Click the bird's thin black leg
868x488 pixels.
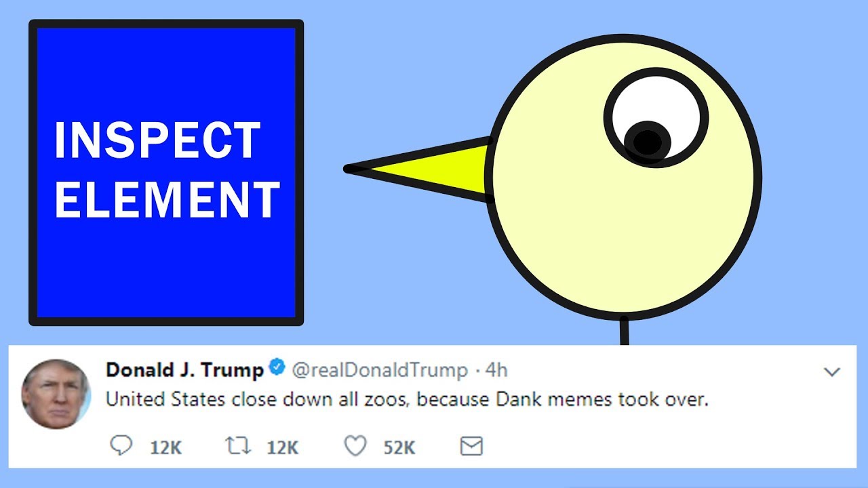pos(624,331)
